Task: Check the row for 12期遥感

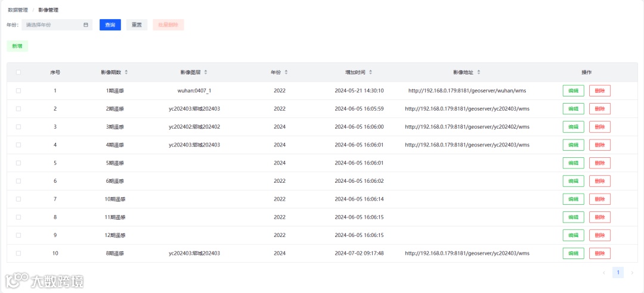Action: click(18, 235)
